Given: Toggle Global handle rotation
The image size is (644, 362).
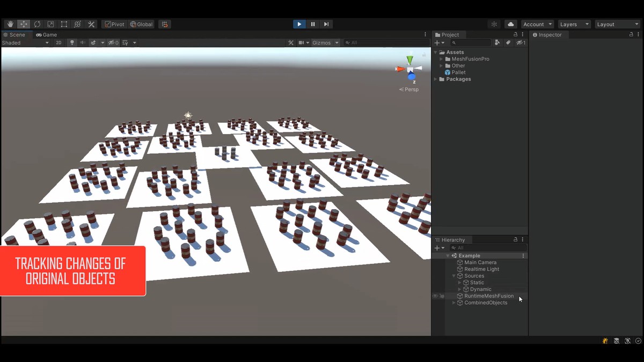Looking at the screenshot, I should [141, 24].
